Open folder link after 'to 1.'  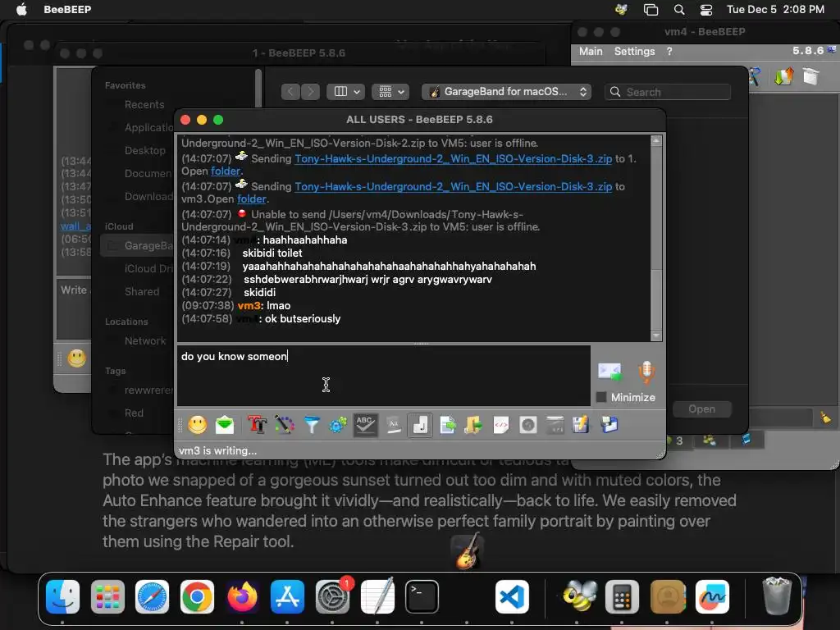click(x=226, y=171)
